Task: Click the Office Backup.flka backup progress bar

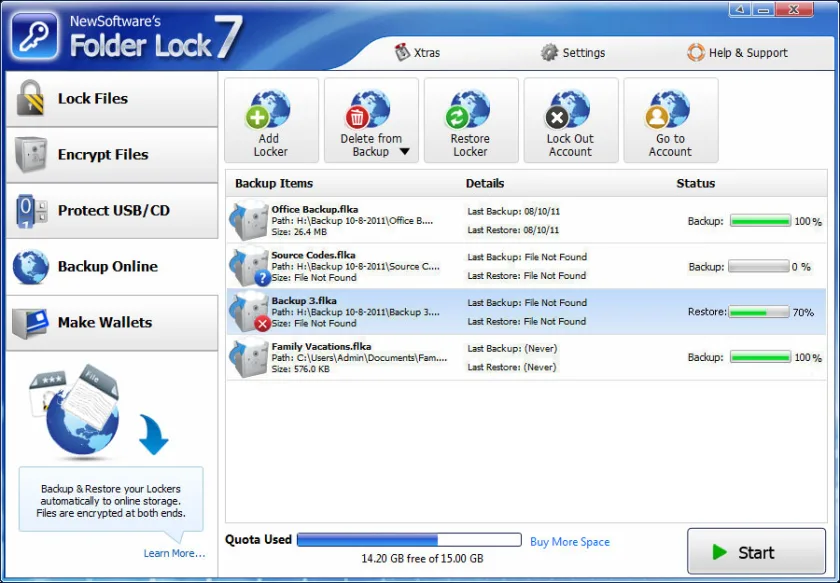Action: point(760,221)
